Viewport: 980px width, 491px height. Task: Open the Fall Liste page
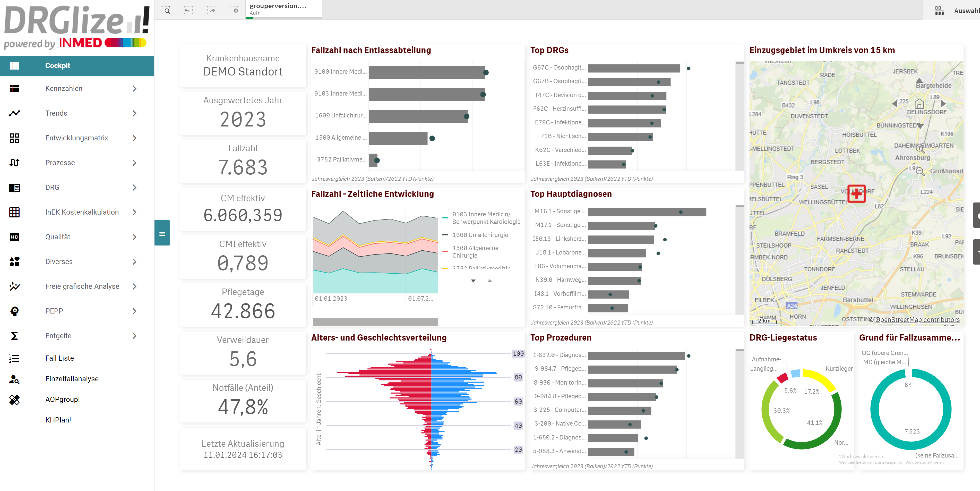(59, 358)
